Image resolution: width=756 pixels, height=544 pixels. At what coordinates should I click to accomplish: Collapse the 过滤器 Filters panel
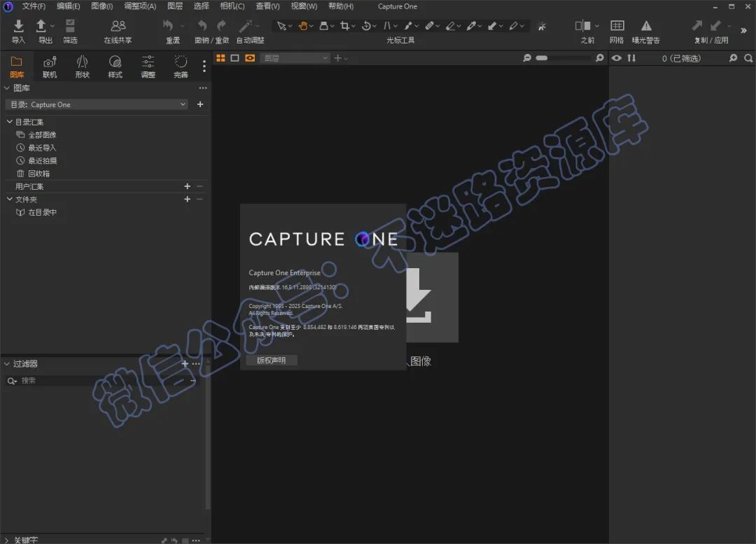7,363
